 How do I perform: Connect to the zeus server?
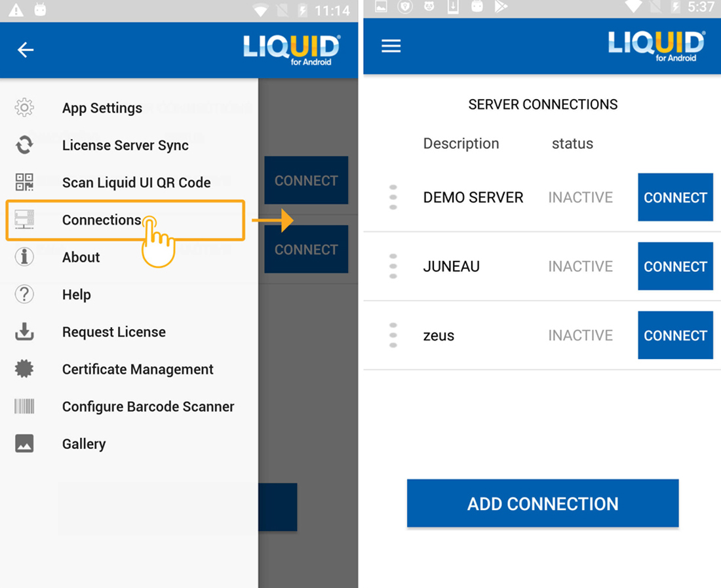(x=675, y=335)
